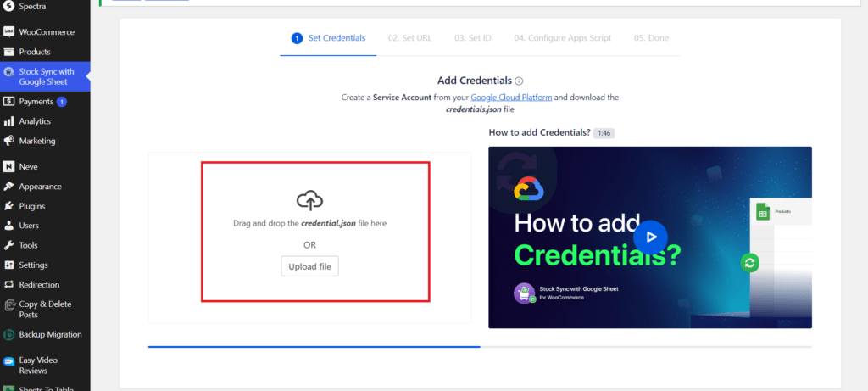Open Payments menu label
The image size is (868, 391).
click(x=36, y=102)
